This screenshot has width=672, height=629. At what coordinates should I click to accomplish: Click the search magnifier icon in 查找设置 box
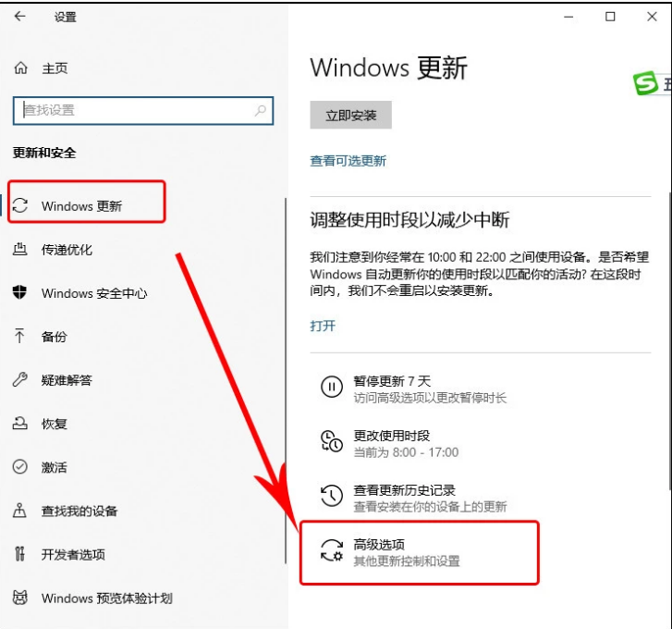click(x=261, y=110)
